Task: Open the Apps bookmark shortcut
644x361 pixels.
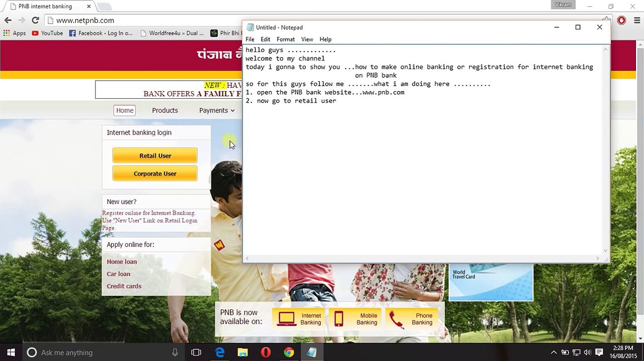Action: [x=15, y=33]
